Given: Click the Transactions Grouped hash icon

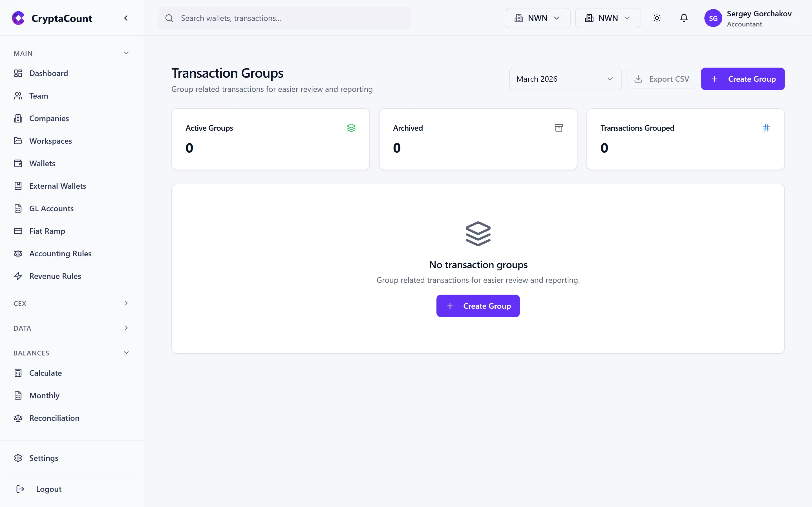Looking at the screenshot, I should [766, 128].
